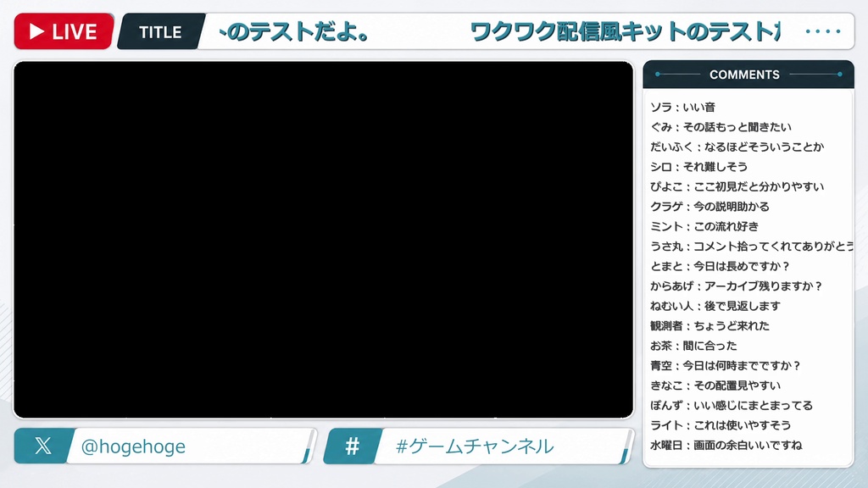This screenshot has width=868, height=488.
Task: Click comment 青空：今日は何時までですか？
Action: click(x=726, y=366)
